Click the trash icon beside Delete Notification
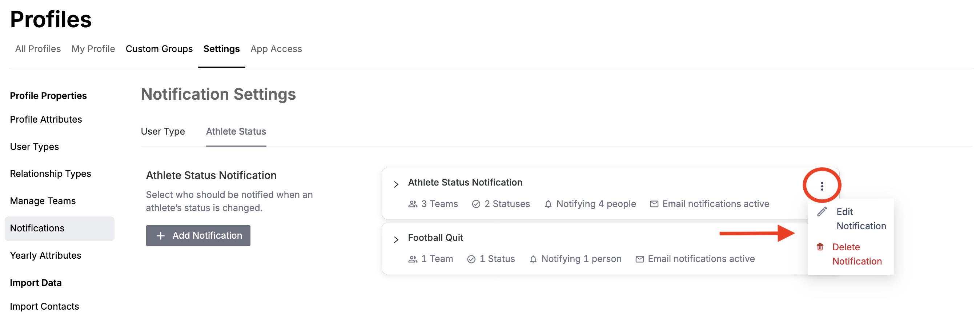 point(820,247)
